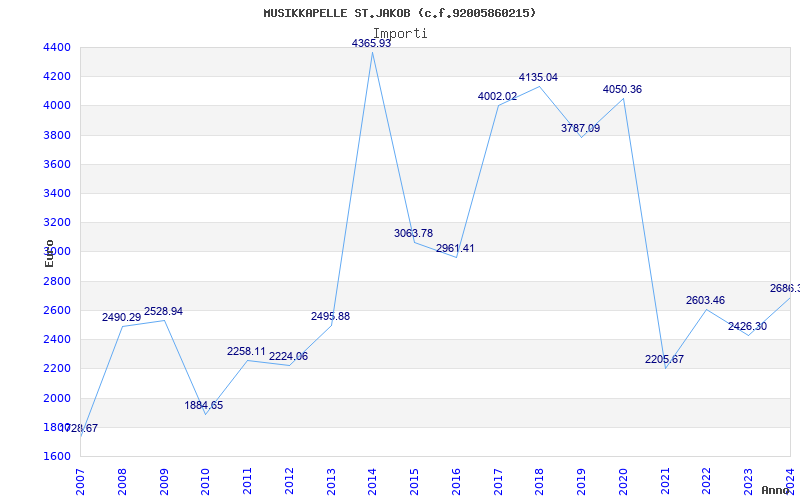Click the data label 2603.46
Screen dimensions: 800x500
[705, 300]
